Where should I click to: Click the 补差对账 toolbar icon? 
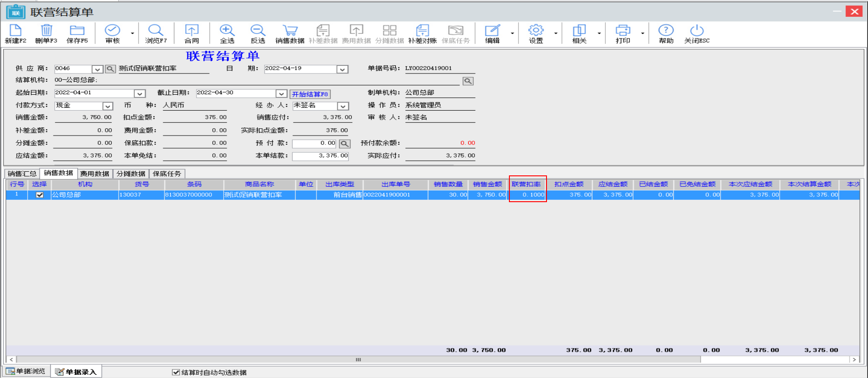(x=422, y=31)
